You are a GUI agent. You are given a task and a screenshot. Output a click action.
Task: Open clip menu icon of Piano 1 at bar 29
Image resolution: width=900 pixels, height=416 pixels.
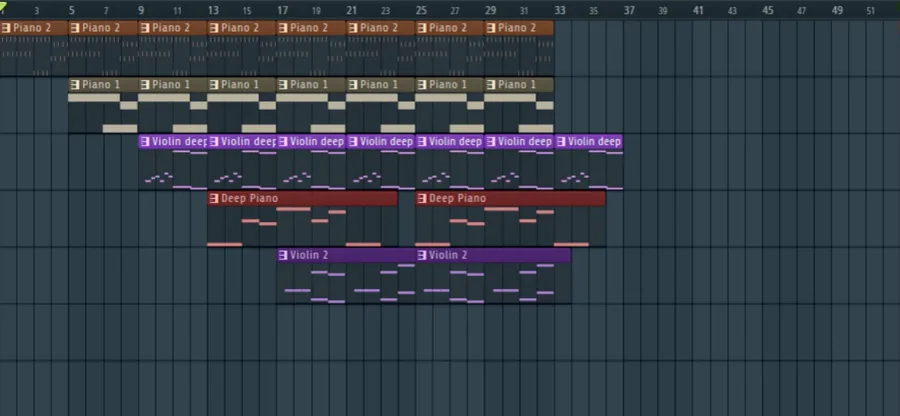[491, 85]
